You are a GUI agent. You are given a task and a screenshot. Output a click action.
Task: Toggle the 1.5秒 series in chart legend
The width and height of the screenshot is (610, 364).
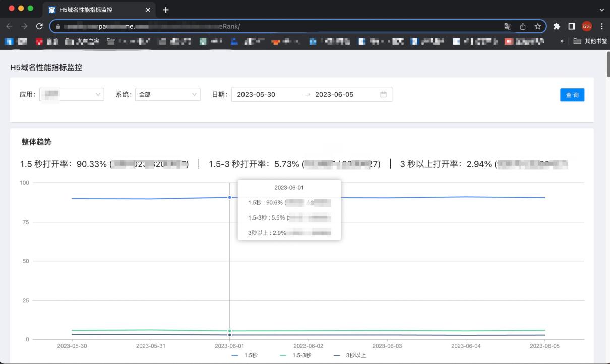pos(245,355)
